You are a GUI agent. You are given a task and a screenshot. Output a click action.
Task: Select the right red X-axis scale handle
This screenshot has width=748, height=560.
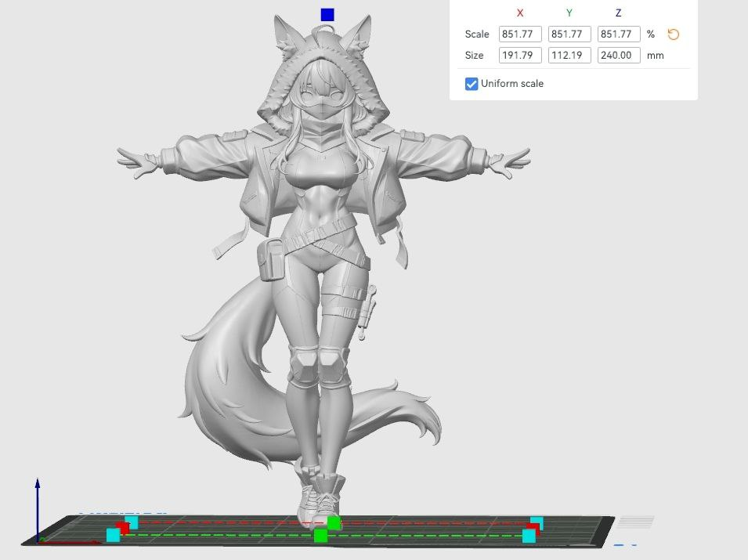tap(533, 528)
